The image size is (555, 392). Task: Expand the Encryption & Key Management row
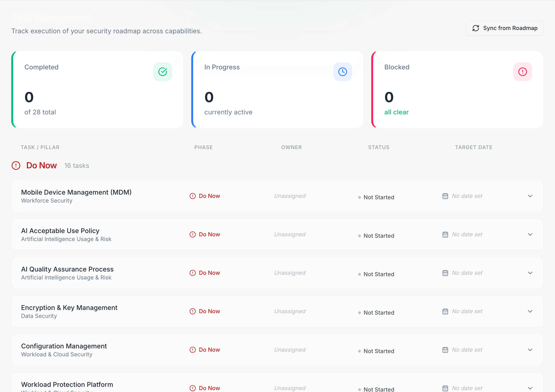(530, 312)
